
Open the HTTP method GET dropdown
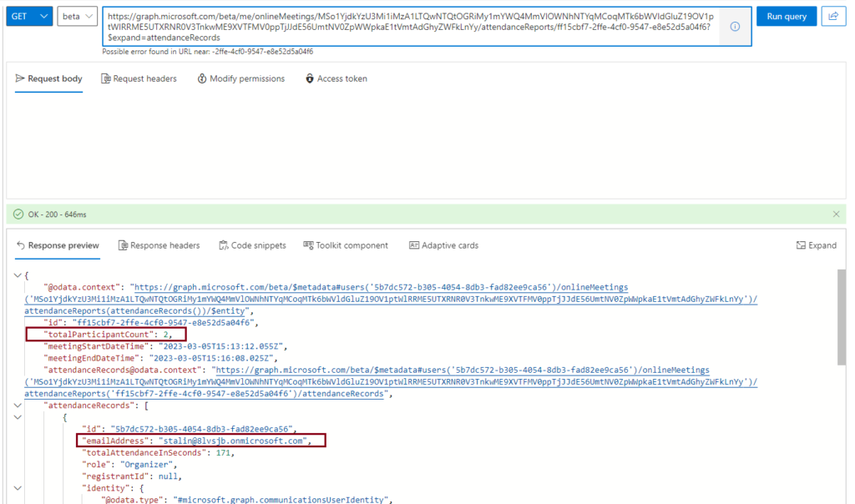click(x=30, y=17)
